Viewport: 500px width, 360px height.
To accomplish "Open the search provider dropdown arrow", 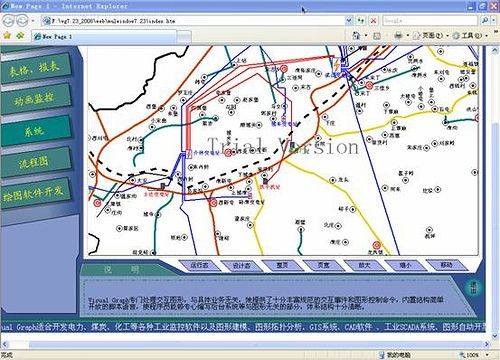I will tap(494, 21).
